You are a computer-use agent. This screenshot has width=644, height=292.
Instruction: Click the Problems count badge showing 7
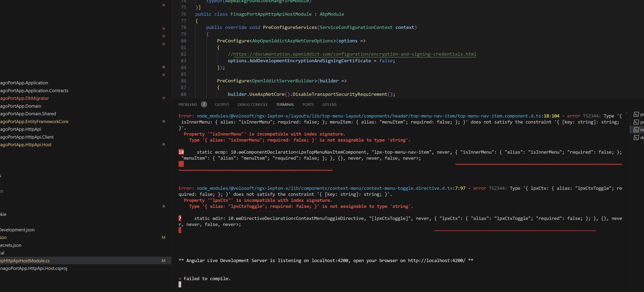point(204,105)
